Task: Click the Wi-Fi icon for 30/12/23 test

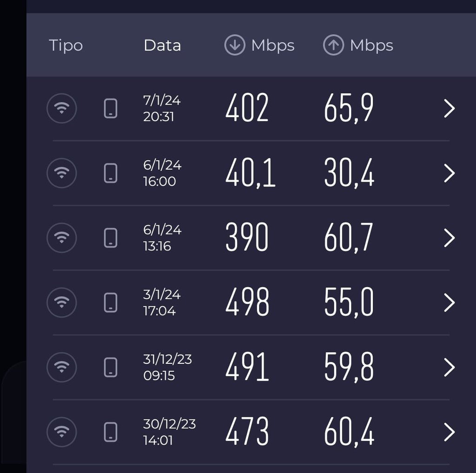Action: click(x=62, y=432)
